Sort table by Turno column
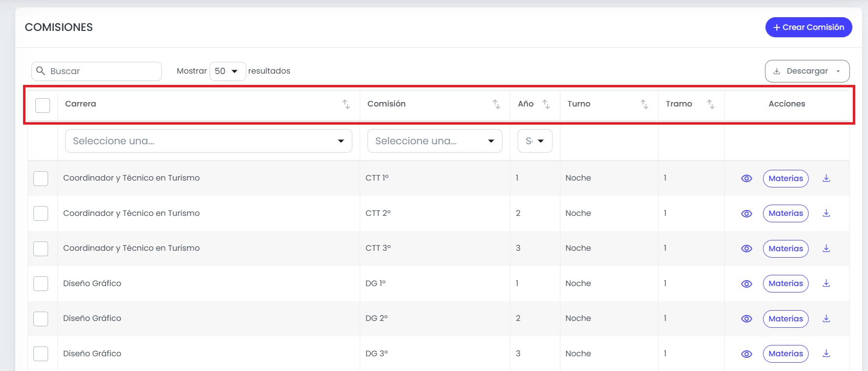 point(644,104)
